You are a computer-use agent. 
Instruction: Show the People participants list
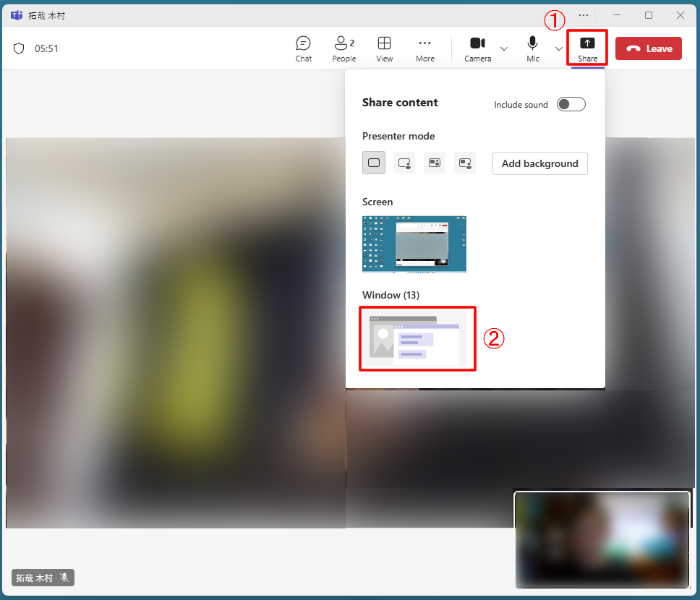[x=343, y=48]
